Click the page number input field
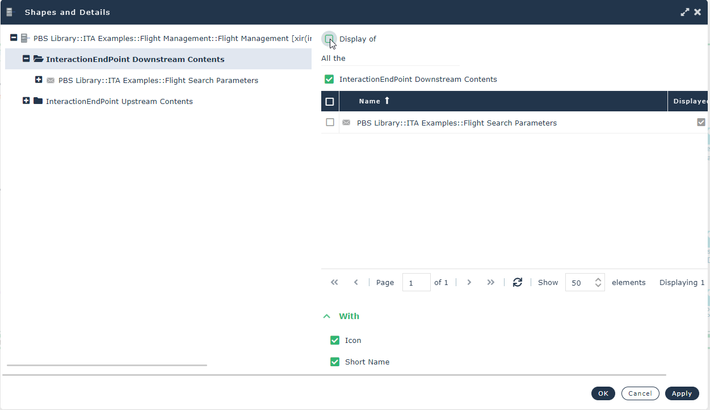The image size is (710, 410). click(x=415, y=283)
